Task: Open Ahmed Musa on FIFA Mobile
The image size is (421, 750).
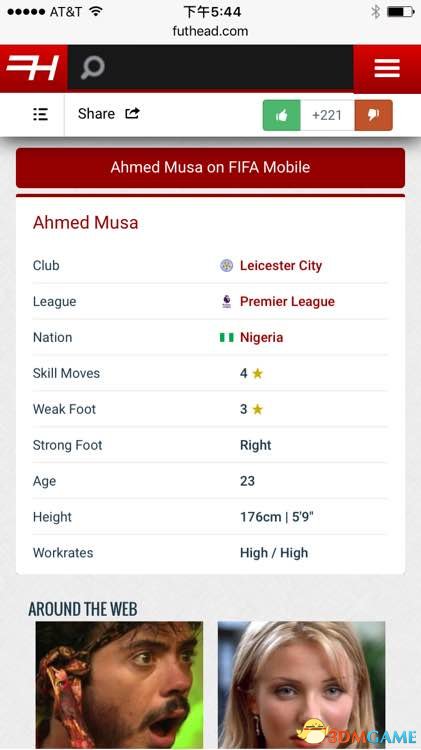Action: click(x=210, y=167)
